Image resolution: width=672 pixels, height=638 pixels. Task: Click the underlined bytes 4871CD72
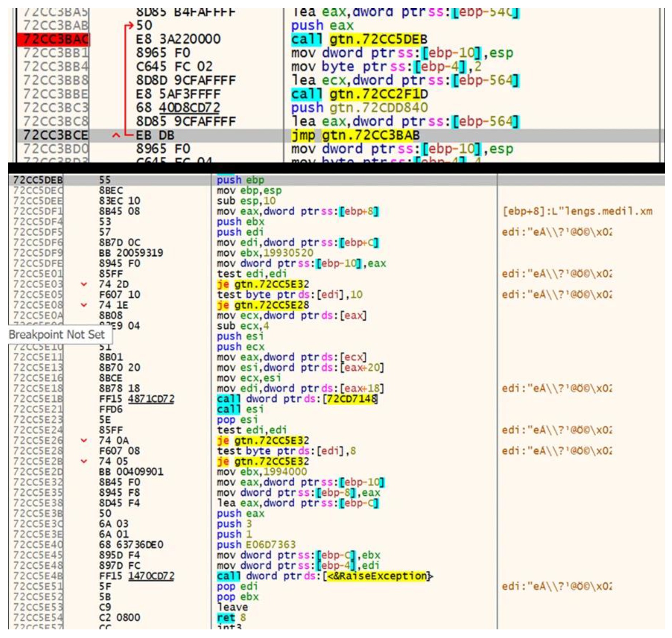click(x=151, y=399)
